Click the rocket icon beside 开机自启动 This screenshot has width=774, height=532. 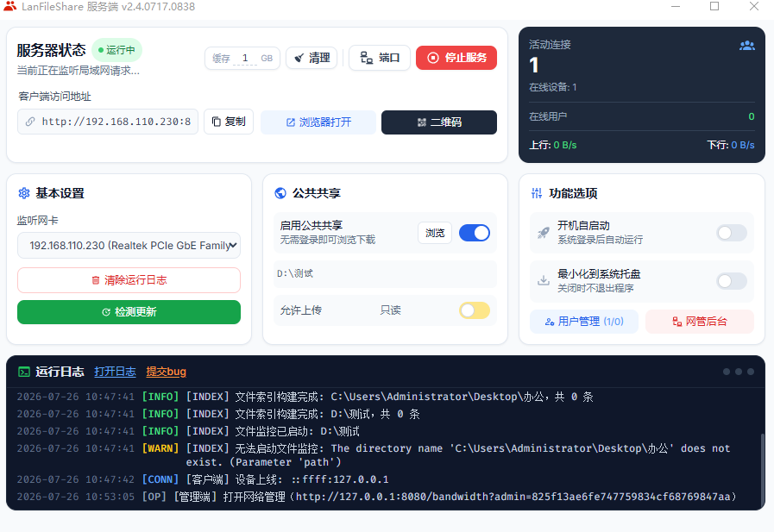coord(544,233)
